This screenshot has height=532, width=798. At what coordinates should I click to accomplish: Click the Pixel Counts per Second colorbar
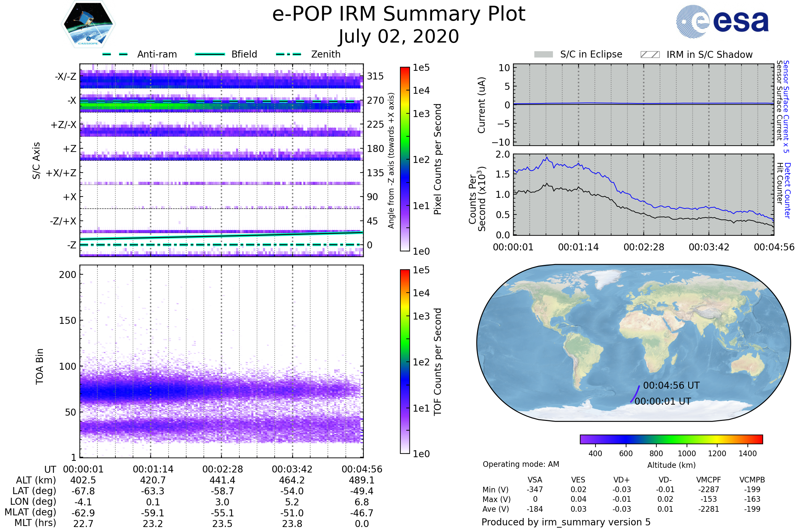[405, 159]
